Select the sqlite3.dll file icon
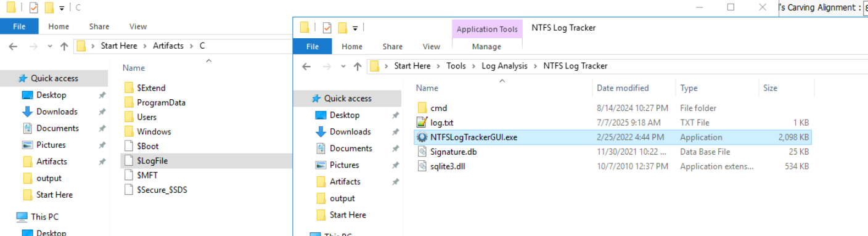The width and height of the screenshot is (868, 236). [x=422, y=166]
